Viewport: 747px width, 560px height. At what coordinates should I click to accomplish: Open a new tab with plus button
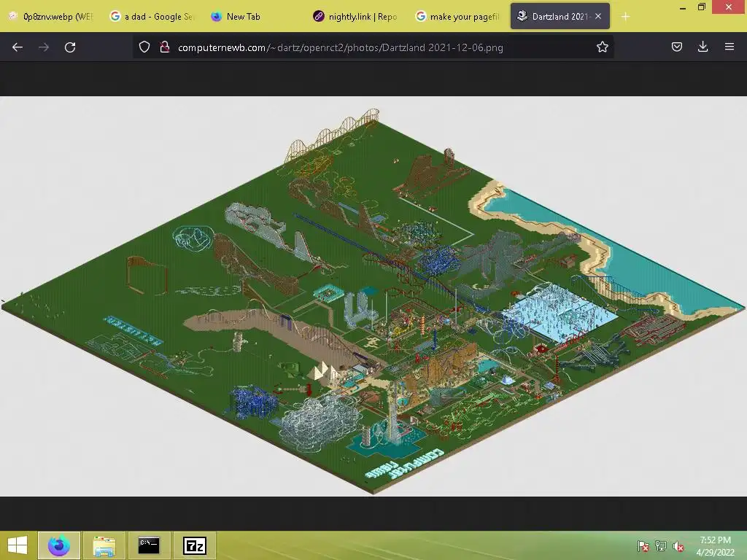(x=625, y=17)
